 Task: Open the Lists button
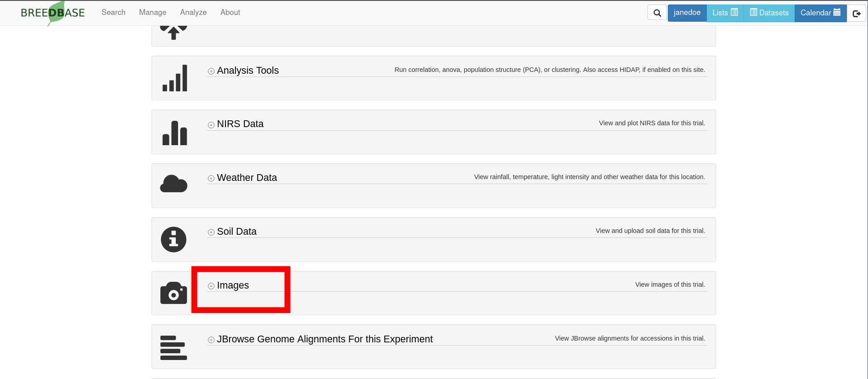coord(725,13)
